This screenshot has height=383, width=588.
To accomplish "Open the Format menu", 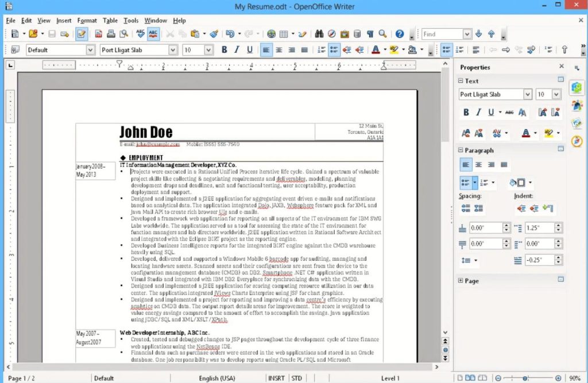I will pyautogui.click(x=87, y=21).
